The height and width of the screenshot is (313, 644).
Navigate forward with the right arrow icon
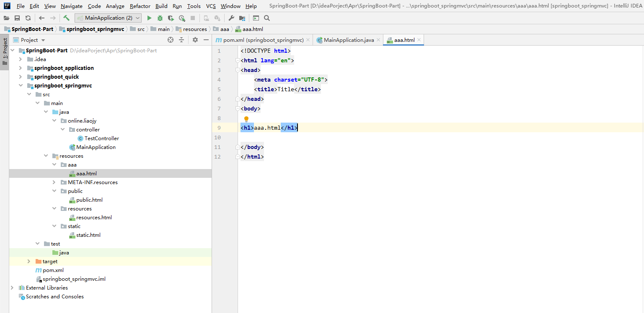pos(53,18)
